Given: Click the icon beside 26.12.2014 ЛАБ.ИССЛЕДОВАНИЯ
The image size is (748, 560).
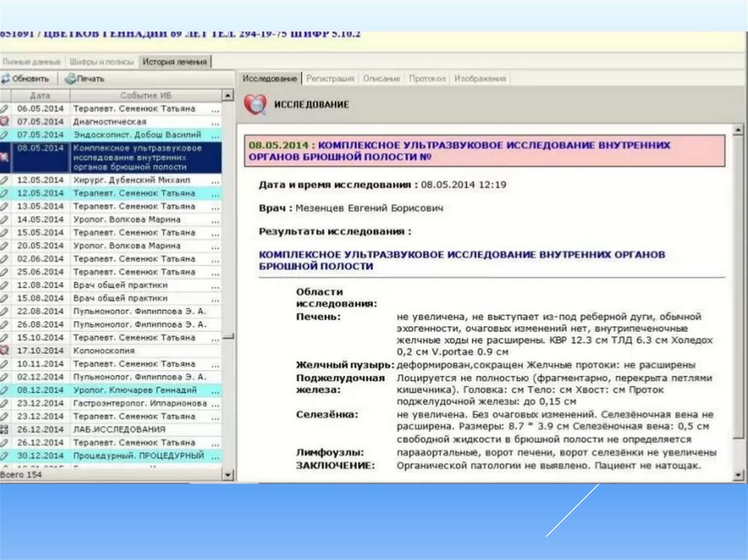Looking at the screenshot, I should point(4,429).
